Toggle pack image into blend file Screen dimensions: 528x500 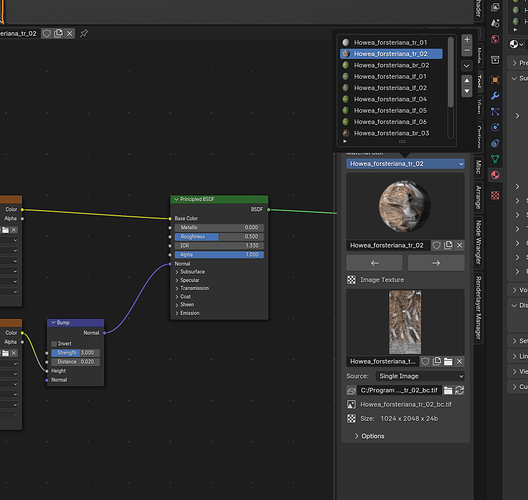click(351, 390)
